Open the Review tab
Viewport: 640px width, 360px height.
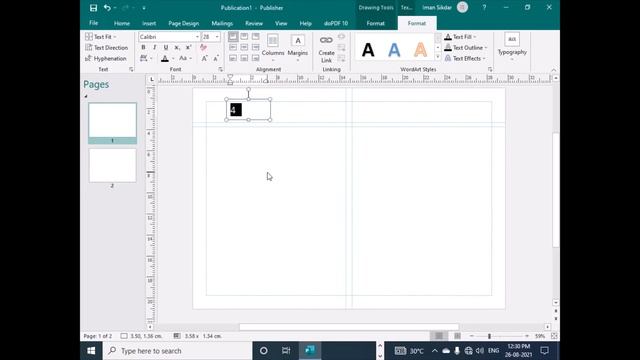pos(254,23)
